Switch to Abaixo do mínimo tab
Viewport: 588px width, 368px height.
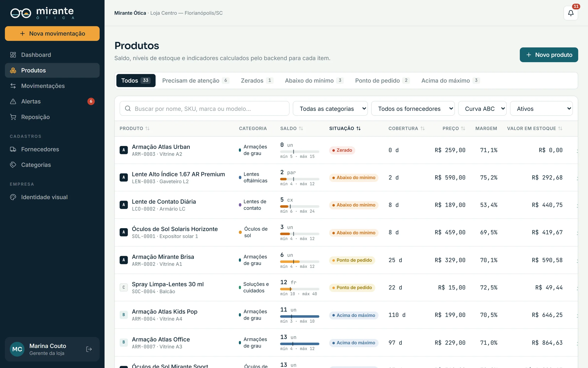(x=314, y=80)
